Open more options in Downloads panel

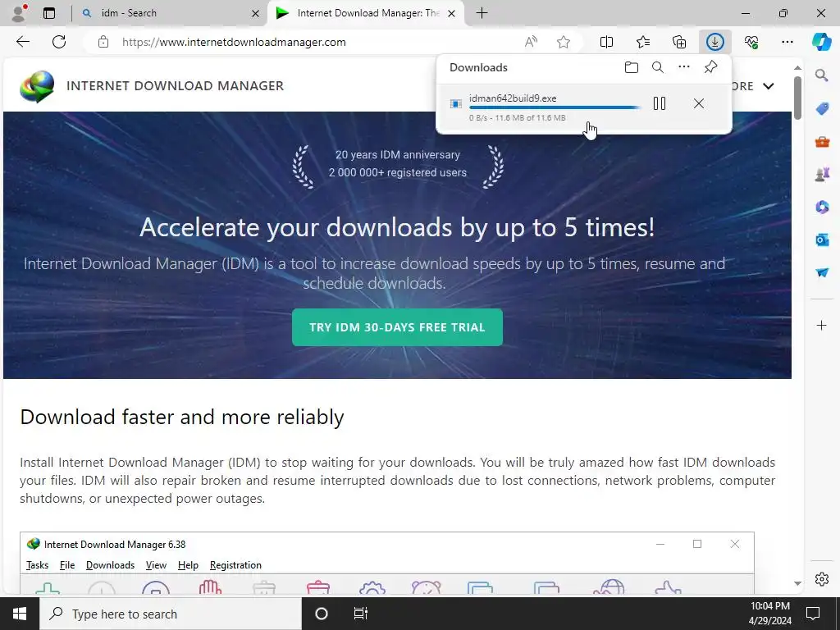pos(684,67)
